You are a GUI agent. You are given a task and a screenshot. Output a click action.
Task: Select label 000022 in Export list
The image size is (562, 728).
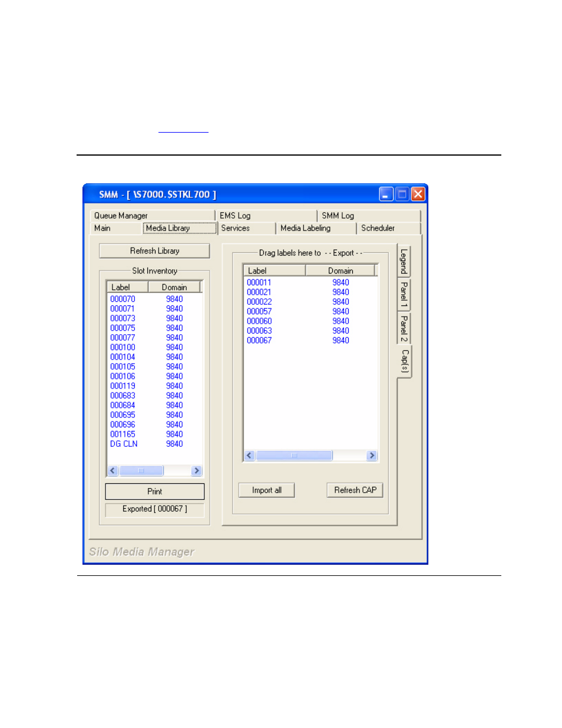(259, 302)
